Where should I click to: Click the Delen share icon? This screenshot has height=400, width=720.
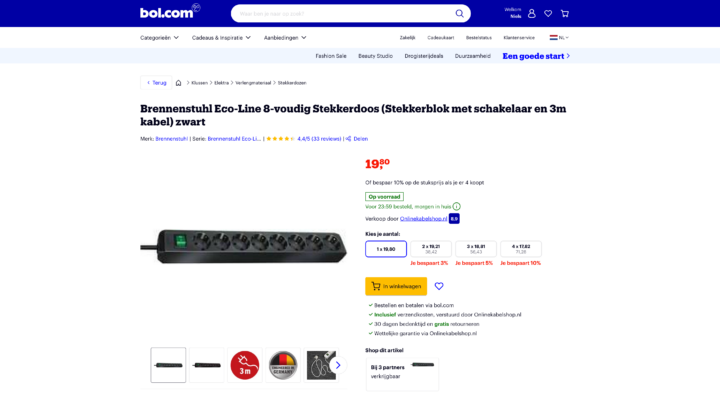pos(349,139)
